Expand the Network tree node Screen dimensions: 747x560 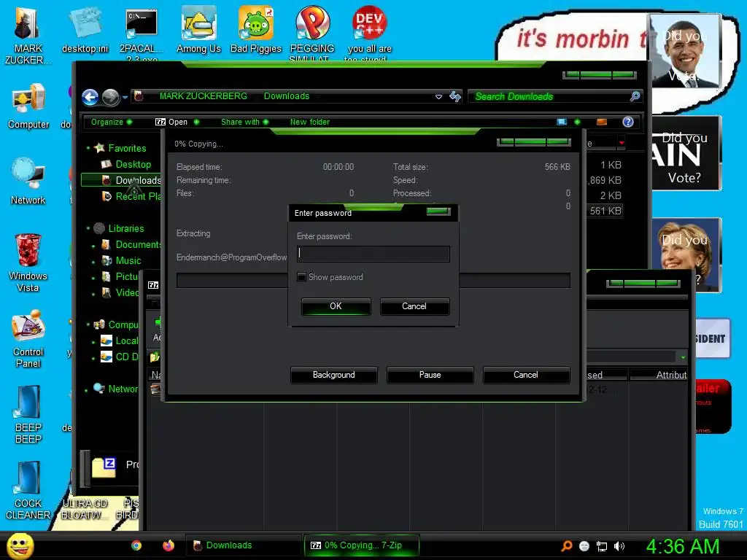[86, 389]
